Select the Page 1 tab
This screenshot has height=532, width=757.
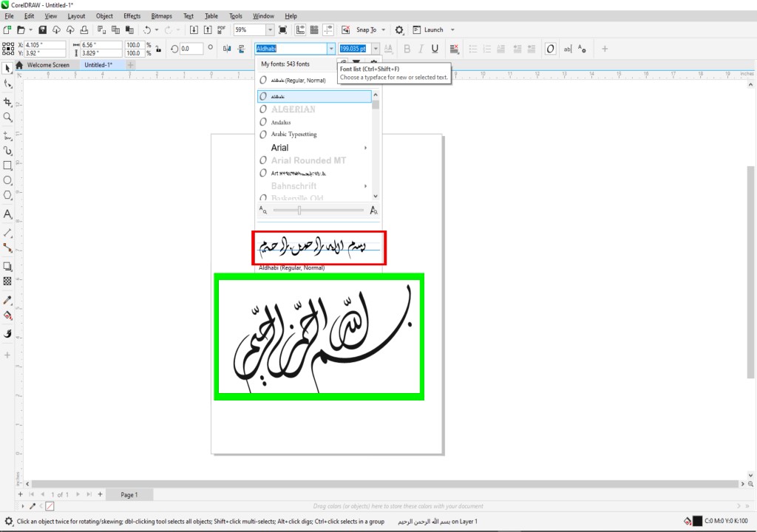coord(129,495)
